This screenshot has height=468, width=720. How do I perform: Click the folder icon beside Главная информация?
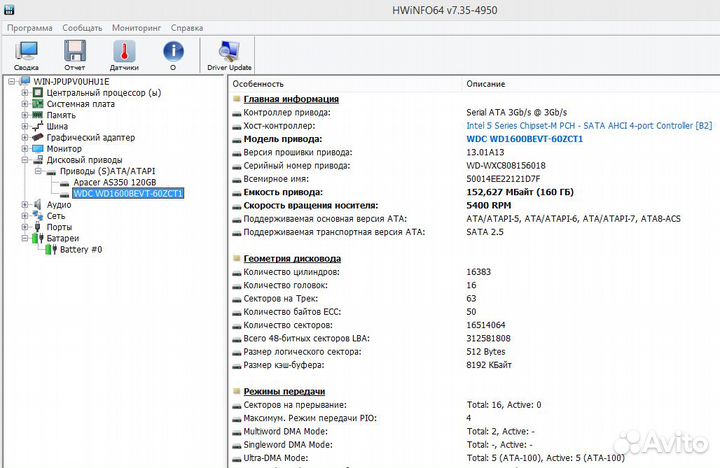(236, 99)
